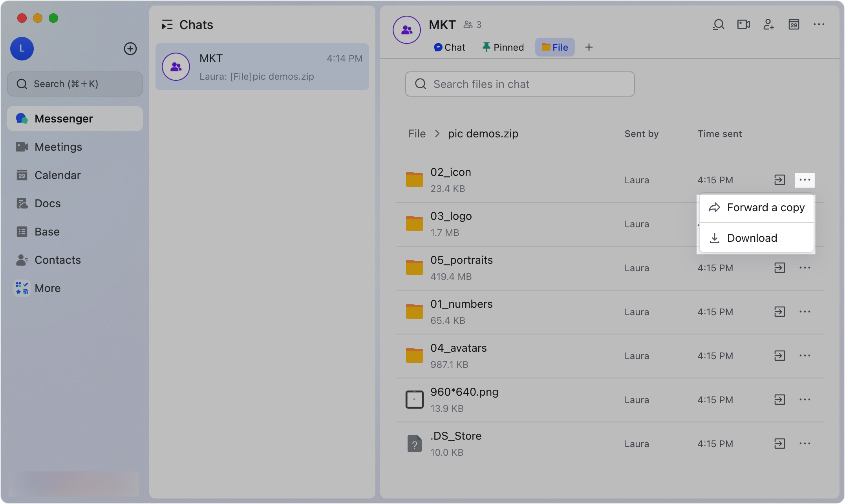Image resolution: width=845 pixels, height=504 pixels.
Task: Open the chat filter icon above Chats
Action: (x=167, y=24)
